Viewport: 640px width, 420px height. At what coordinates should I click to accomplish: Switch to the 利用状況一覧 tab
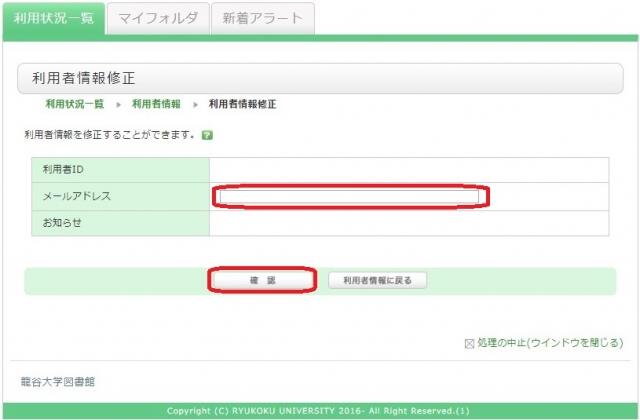click(x=53, y=18)
